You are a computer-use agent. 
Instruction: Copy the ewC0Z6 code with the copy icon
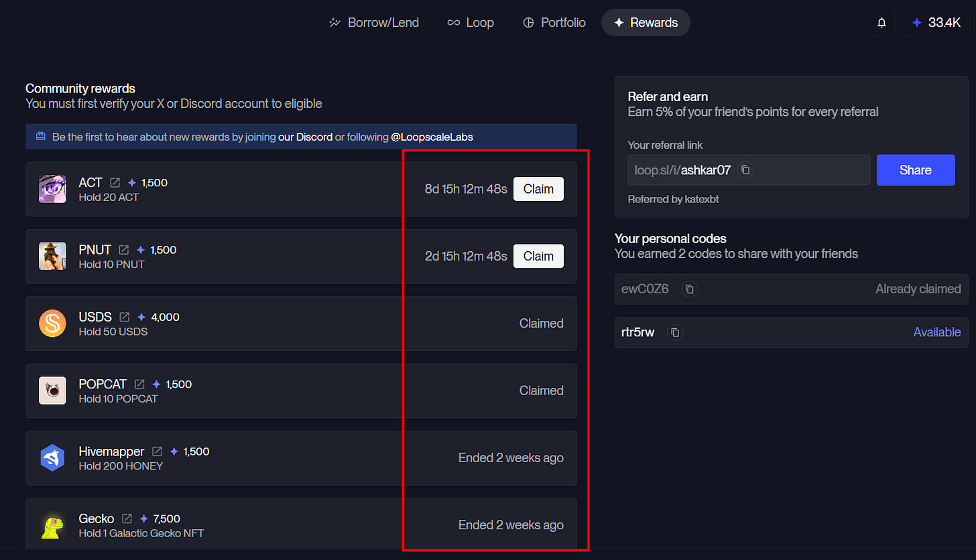tap(689, 289)
